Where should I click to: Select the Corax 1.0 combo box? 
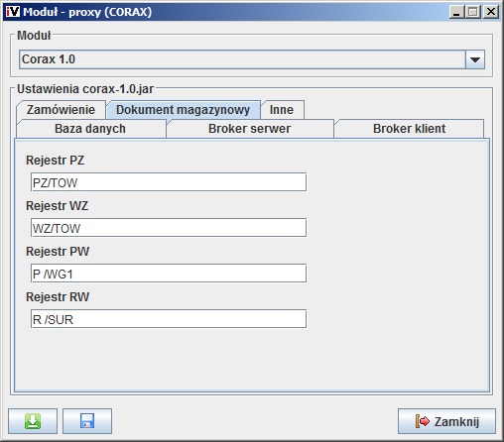pyautogui.click(x=252, y=59)
